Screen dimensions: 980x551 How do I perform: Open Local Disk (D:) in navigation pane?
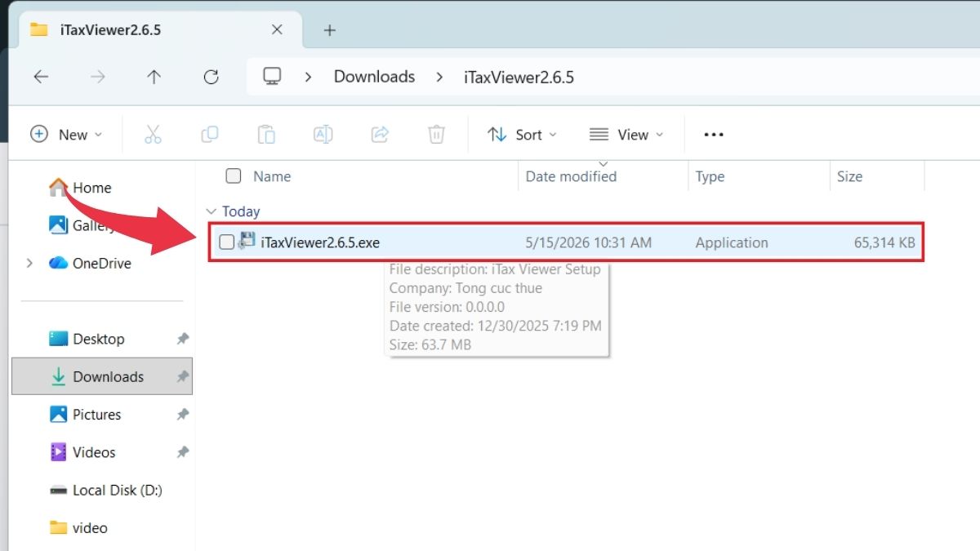pos(106,490)
